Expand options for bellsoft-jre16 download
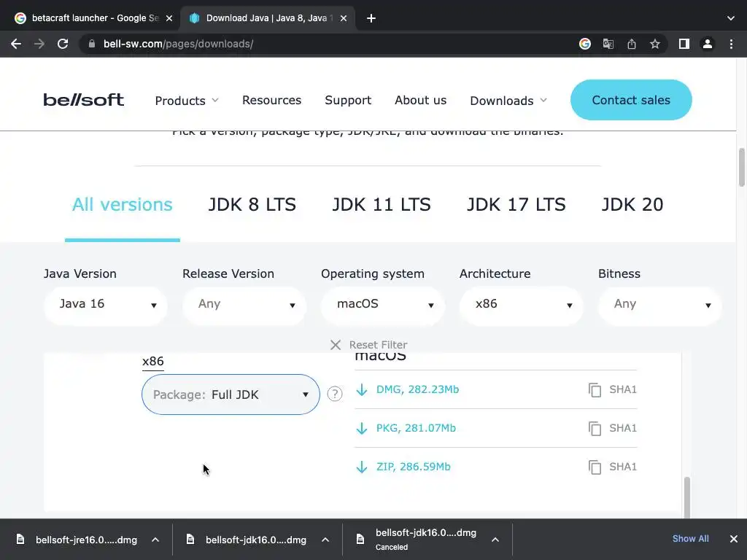The height and width of the screenshot is (560, 747). pos(155,540)
